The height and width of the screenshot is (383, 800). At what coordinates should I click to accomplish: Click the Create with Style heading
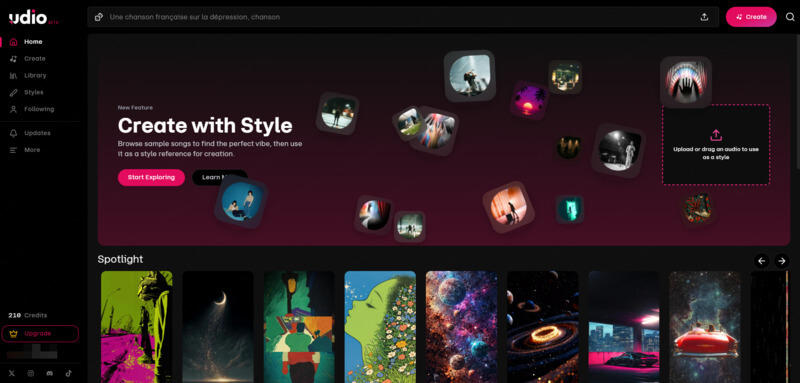tap(205, 125)
